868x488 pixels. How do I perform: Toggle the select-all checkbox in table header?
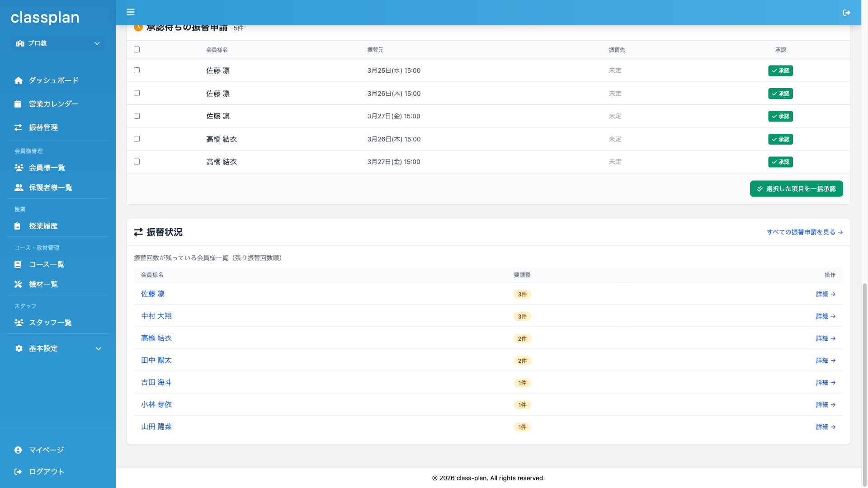click(x=137, y=50)
